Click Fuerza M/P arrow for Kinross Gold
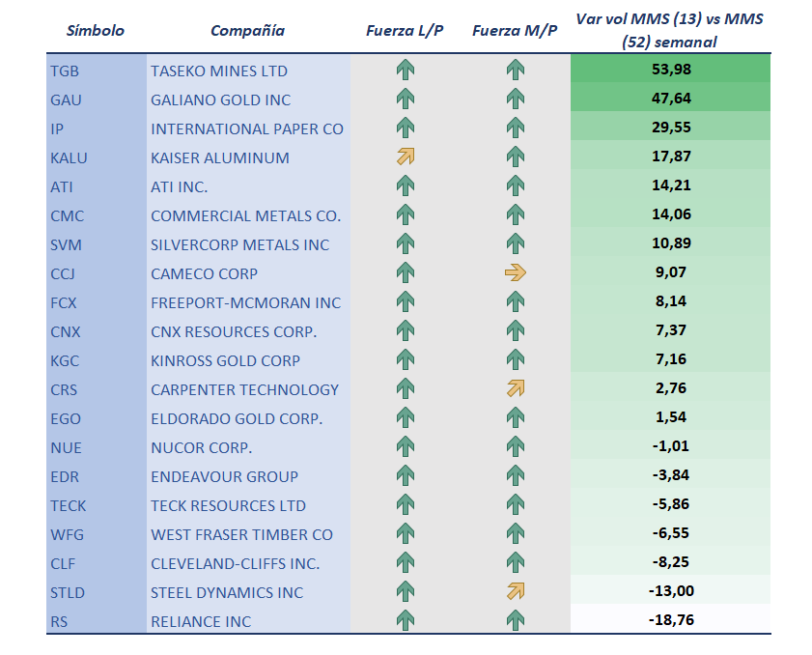Screen dimensions: 812x655 pyautogui.click(x=516, y=359)
